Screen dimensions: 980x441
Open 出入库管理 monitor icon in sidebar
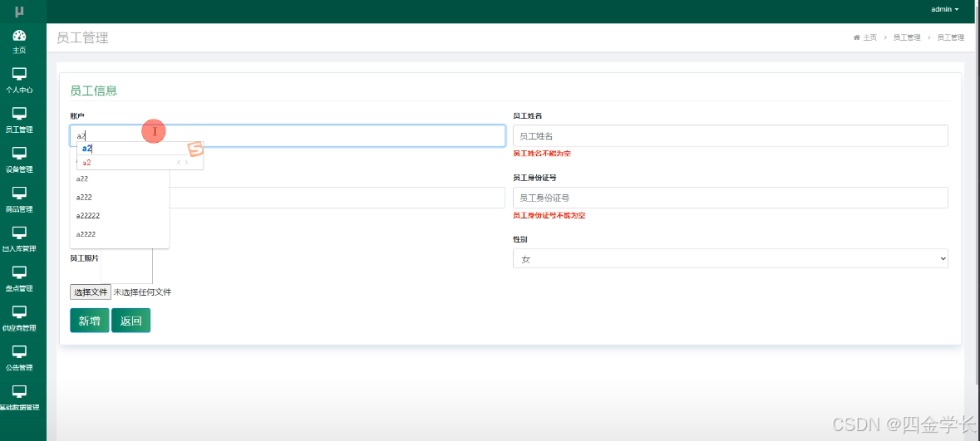coord(19,233)
